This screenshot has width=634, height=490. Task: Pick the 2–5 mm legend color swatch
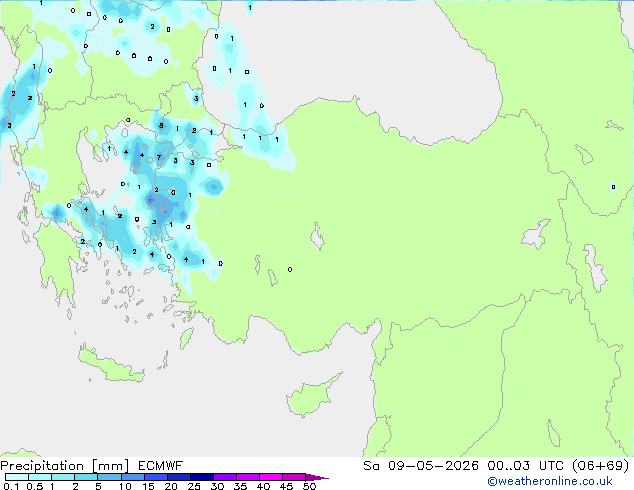(86, 477)
